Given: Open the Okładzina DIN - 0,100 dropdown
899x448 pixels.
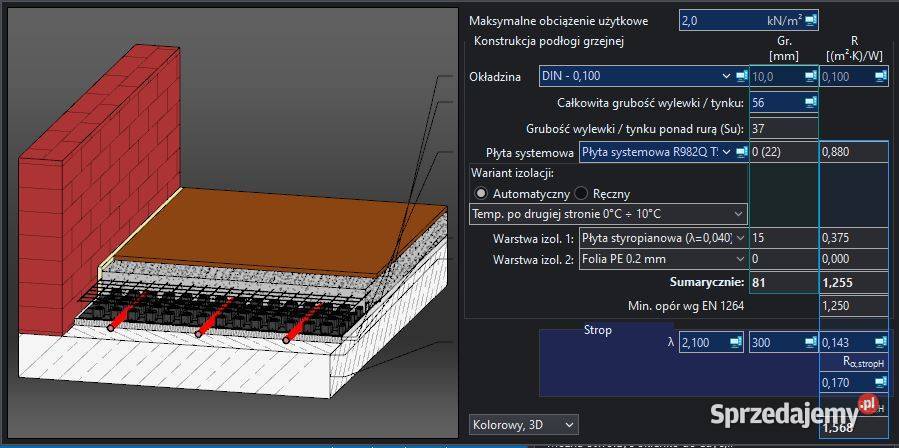Looking at the screenshot, I should 636,76.
